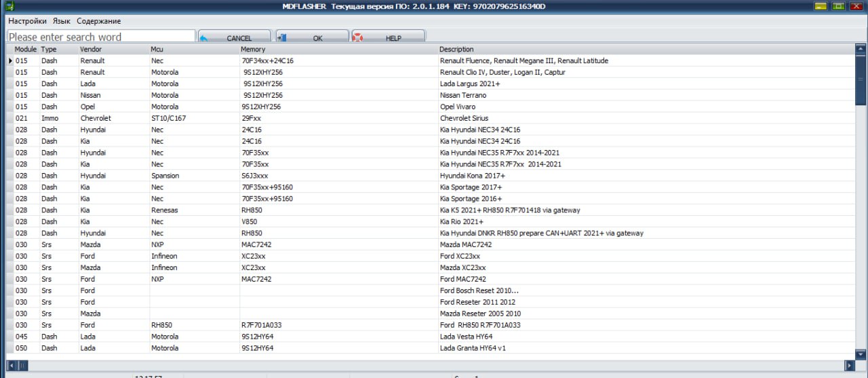Click the Memory column header

click(x=253, y=50)
